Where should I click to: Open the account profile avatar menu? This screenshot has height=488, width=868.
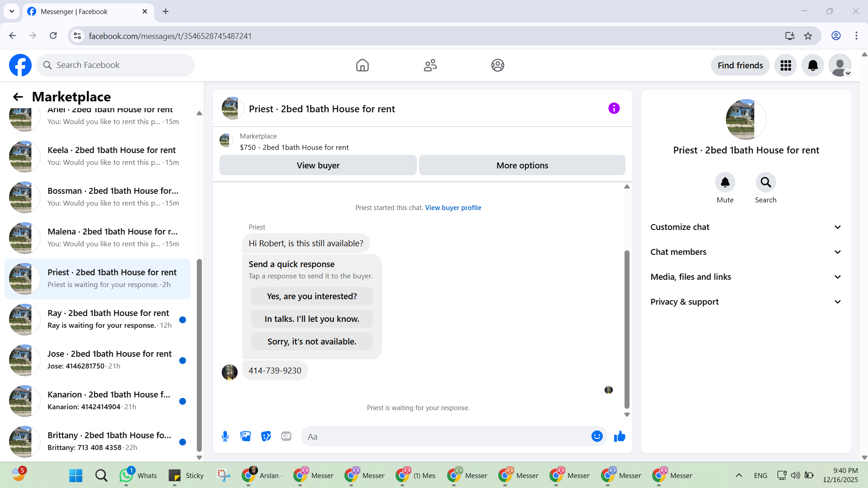click(x=840, y=65)
